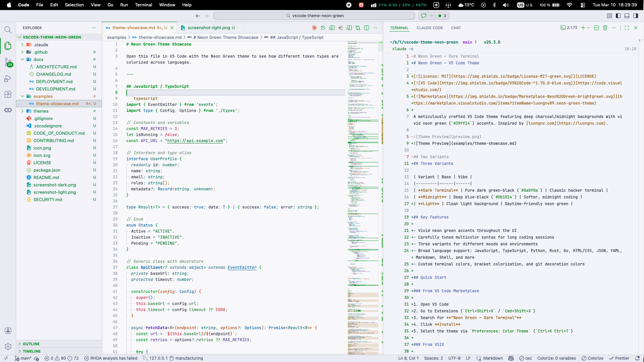Maximize the terminal panel size

pos(627,28)
